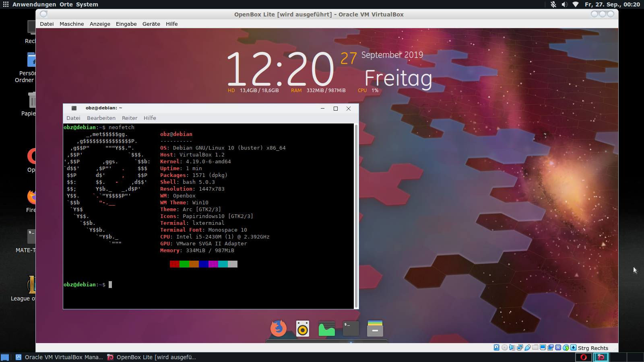Click the audio status icon in VirtualBox

[512, 348]
